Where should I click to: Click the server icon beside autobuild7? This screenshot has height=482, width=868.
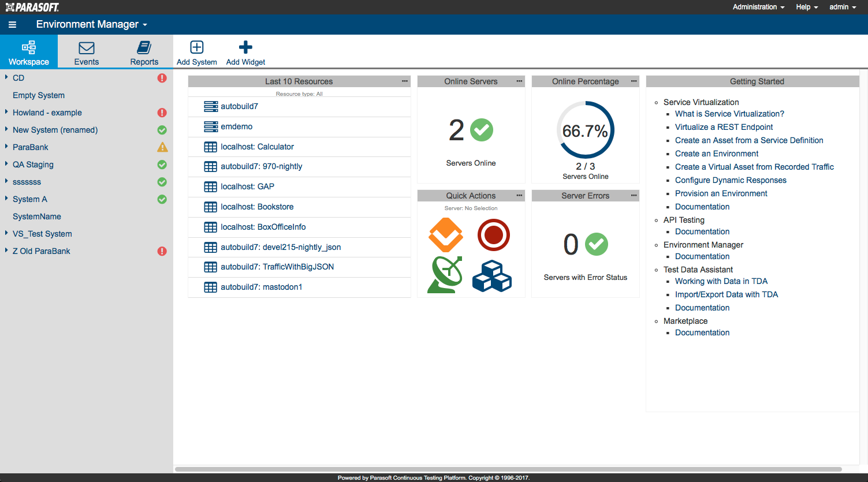click(211, 107)
